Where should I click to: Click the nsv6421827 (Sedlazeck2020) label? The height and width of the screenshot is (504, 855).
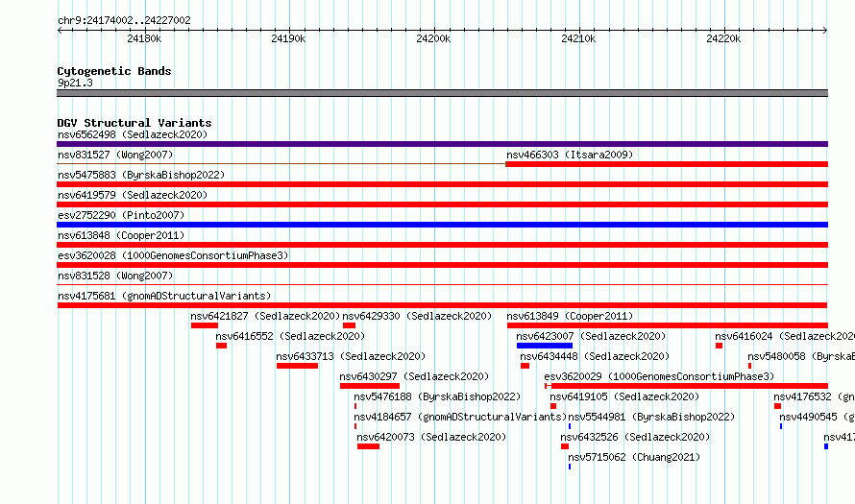pyautogui.click(x=265, y=316)
